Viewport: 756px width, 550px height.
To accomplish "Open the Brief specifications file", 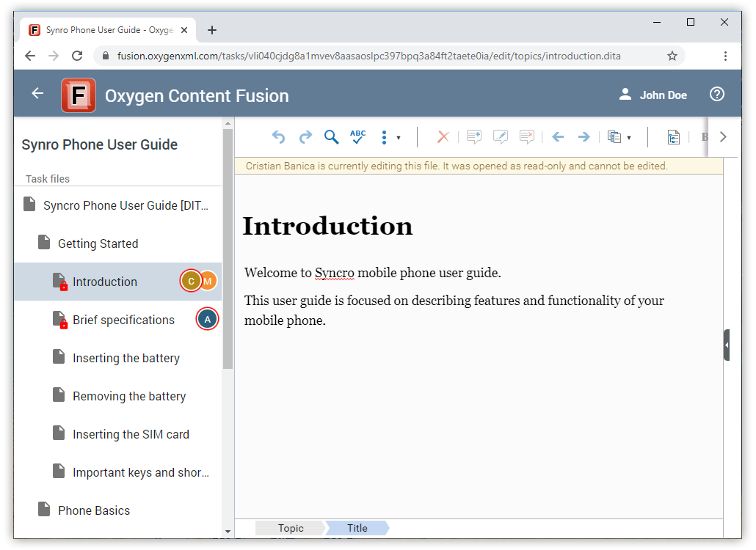I will point(118,320).
